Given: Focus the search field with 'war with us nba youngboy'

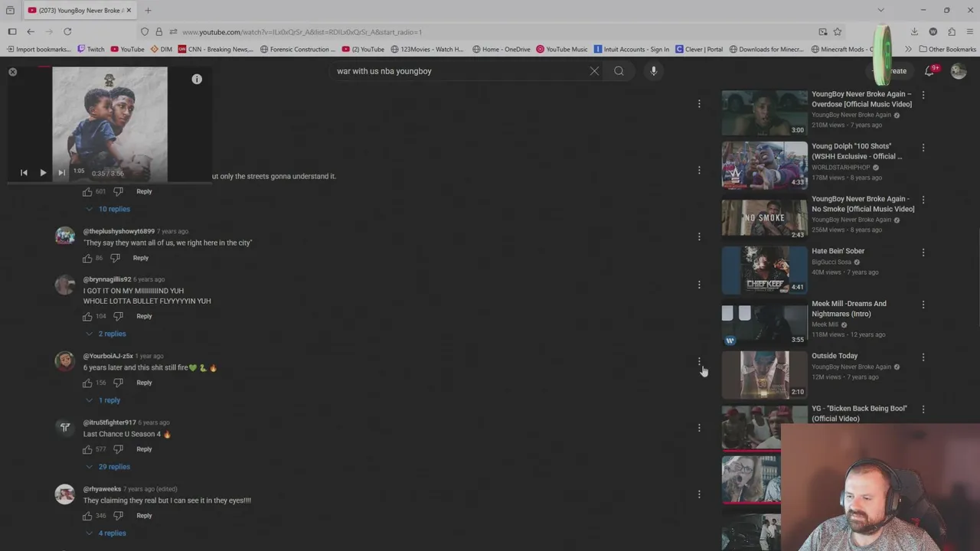Looking at the screenshot, I should pos(459,71).
